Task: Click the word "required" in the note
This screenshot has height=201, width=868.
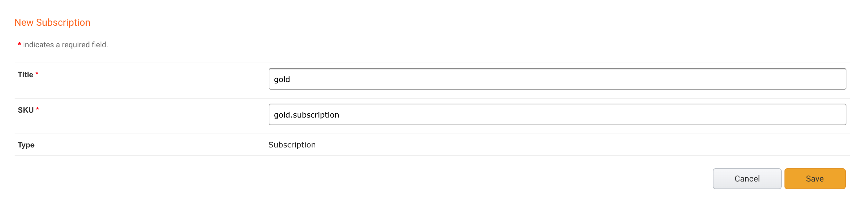Action: pos(76,45)
